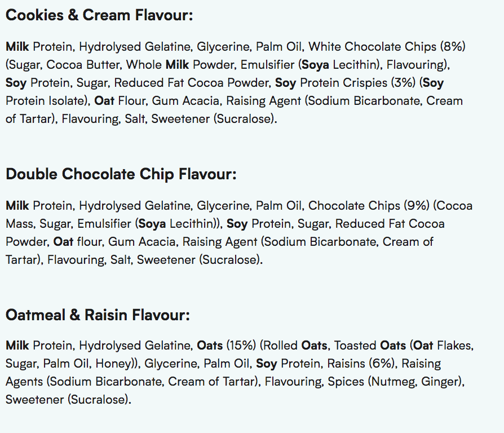Click the word Nutmeg
Viewport: 504px width, 433px height.
tap(394, 382)
